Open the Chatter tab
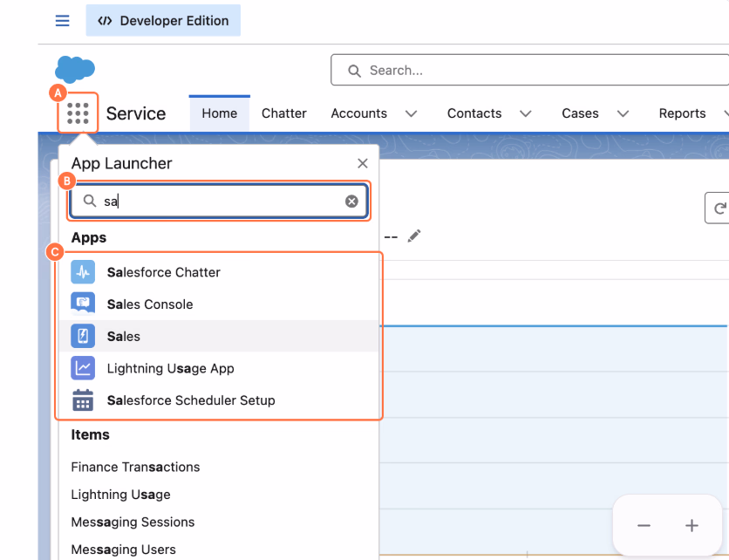This screenshot has height=560, width=729. [284, 113]
